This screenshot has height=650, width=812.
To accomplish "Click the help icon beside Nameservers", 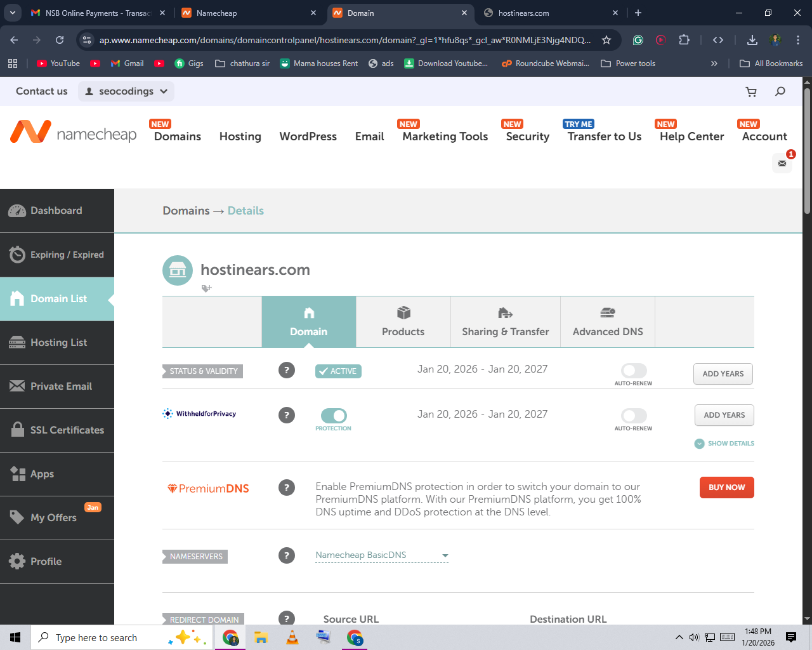I will tap(287, 555).
